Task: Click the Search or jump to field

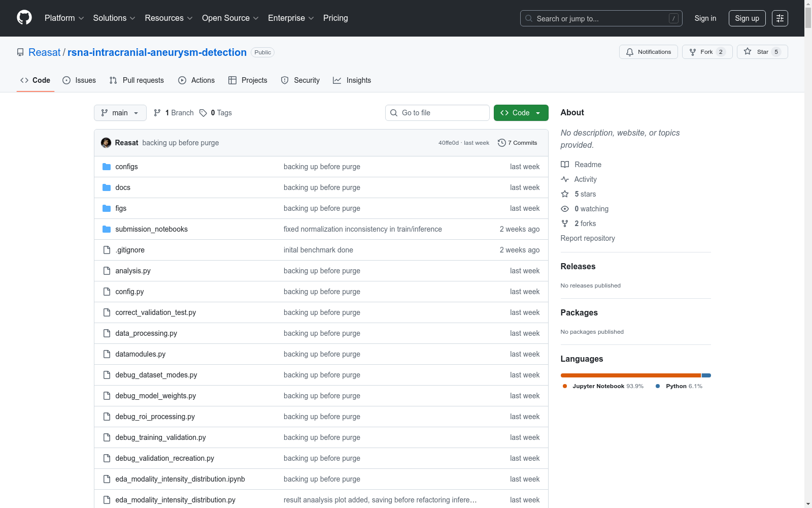Action: 601,18
